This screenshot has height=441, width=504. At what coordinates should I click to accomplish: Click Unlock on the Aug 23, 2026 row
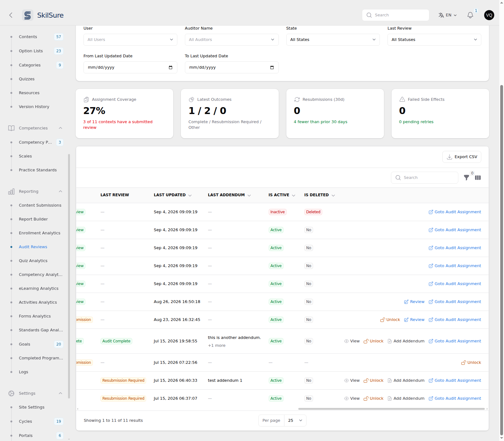(x=390, y=320)
